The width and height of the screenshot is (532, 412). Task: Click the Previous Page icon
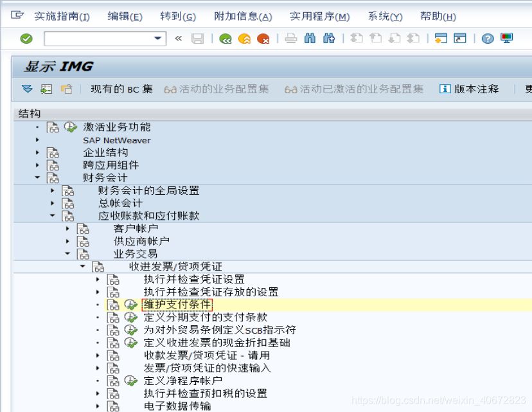(x=375, y=39)
